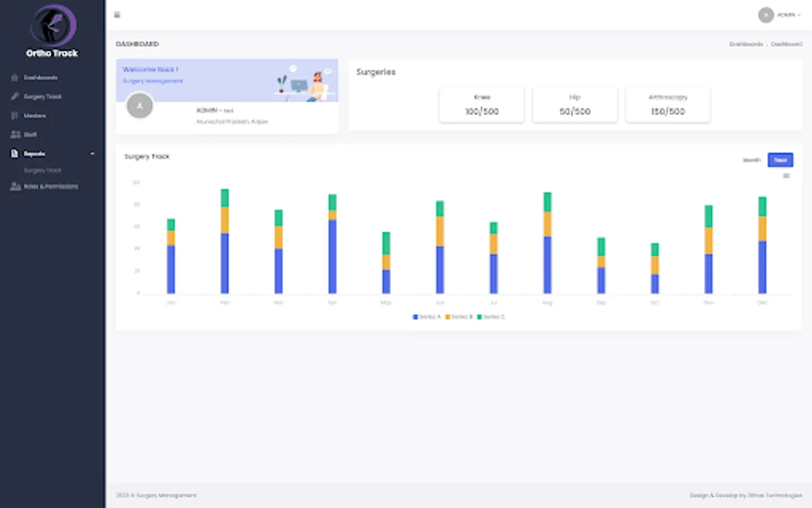Click the Dashboards breadcrumb link
The width and height of the screenshot is (812, 508).
[746, 44]
